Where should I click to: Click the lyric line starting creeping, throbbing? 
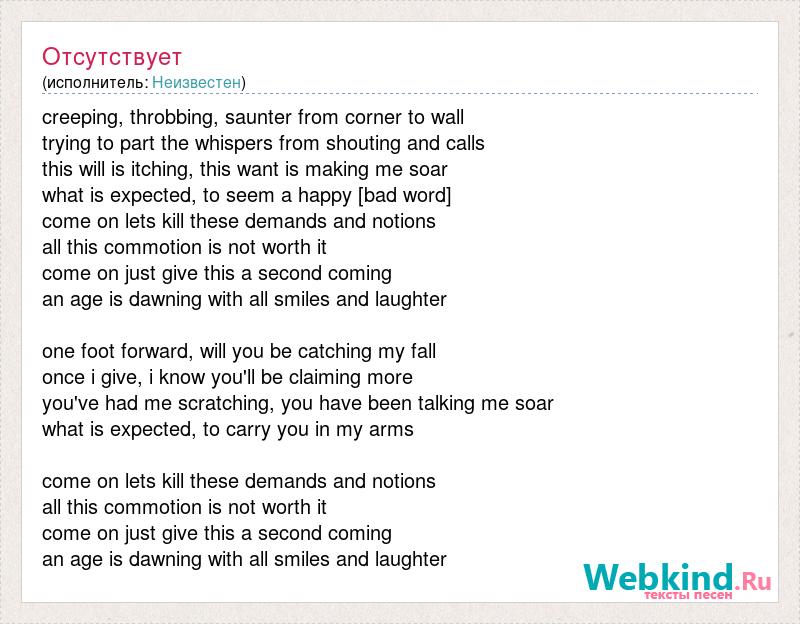[x=253, y=117]
